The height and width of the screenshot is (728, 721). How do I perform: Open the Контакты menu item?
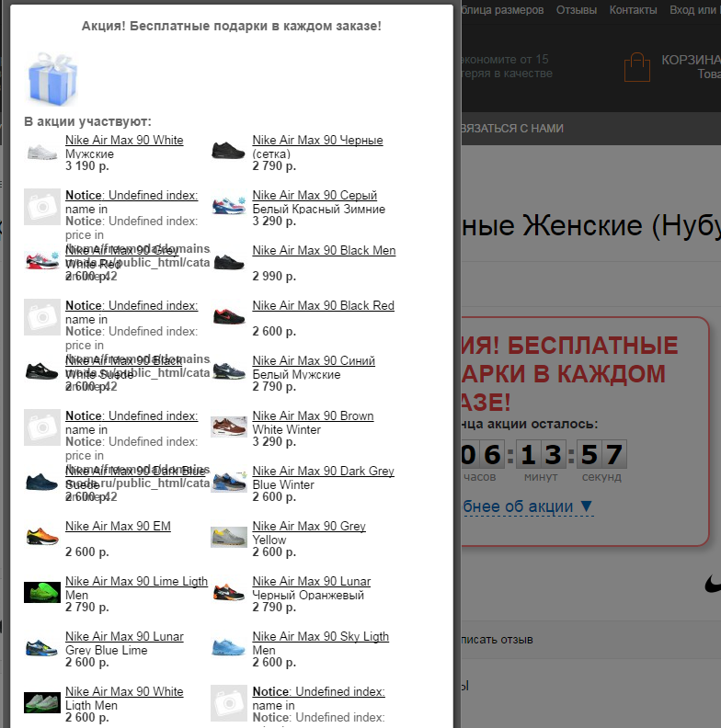(634, 10)
